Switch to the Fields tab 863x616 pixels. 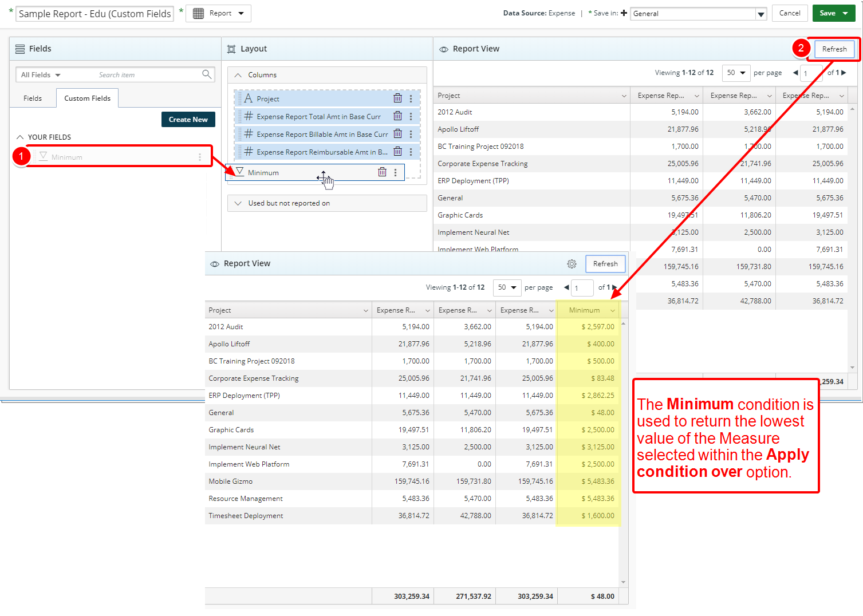[x=33, y=98]
